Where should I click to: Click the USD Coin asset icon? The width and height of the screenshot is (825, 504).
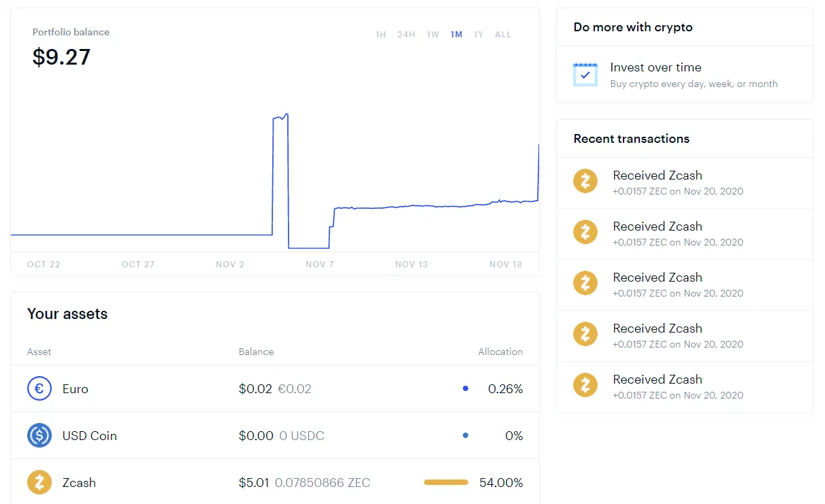[39, 435]
